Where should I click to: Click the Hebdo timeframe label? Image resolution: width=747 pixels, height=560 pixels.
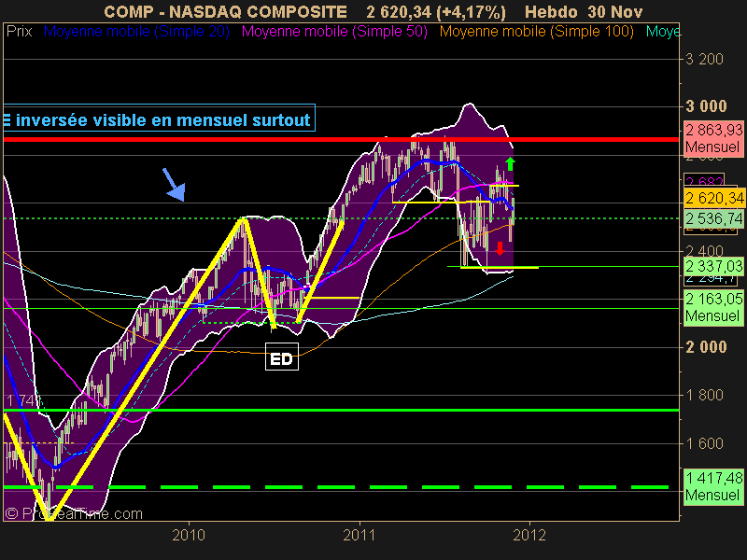pyautogui.click(x=551, y=11)
